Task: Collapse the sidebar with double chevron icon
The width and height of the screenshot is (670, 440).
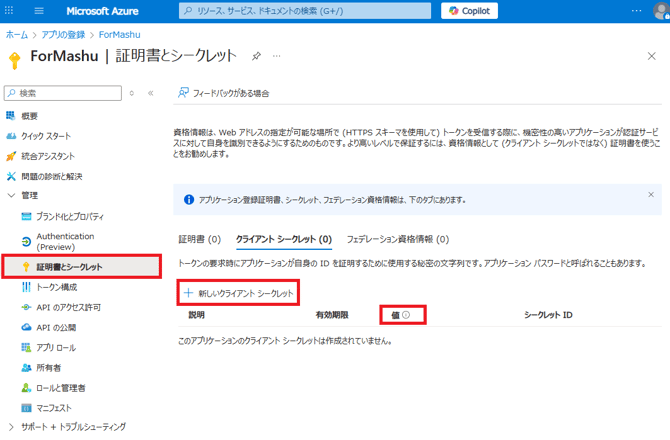Action: [x=151, y=93]
